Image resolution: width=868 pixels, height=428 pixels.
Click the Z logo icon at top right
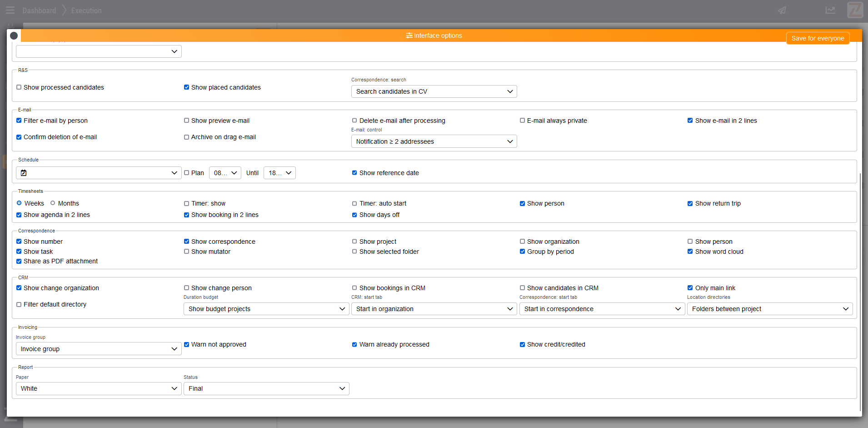(855, 10)
